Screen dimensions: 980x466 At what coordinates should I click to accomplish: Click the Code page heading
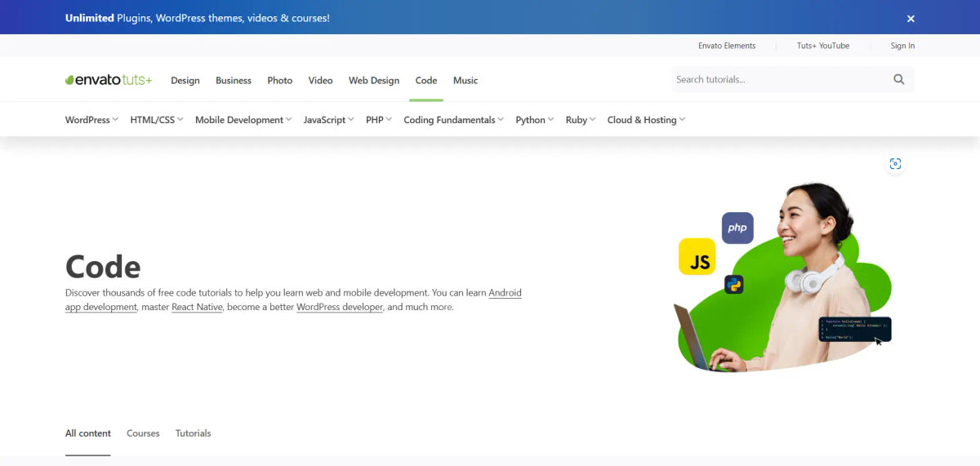pos(103,266)
